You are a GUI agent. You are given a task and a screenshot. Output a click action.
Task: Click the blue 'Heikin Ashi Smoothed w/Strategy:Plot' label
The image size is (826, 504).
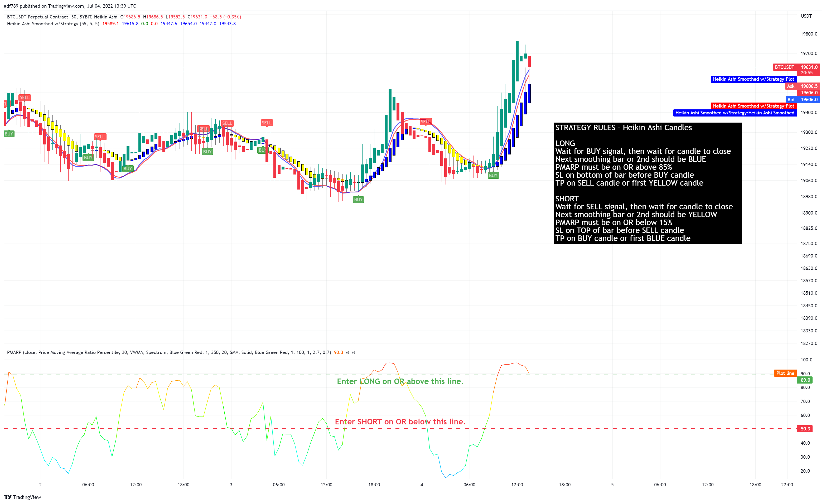click(753, 79)
